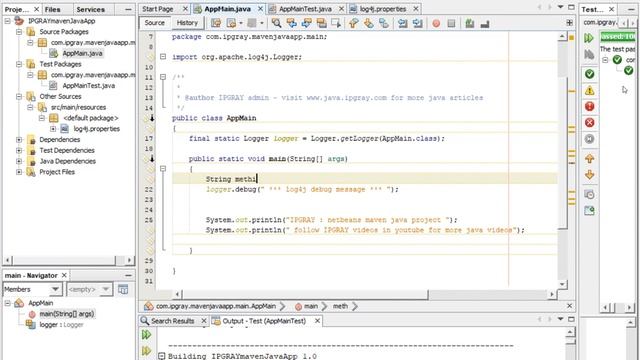Collapse Other Sources node
This screenshot has height=360, width=640.
pyautogui.click(x=19, y=96)
